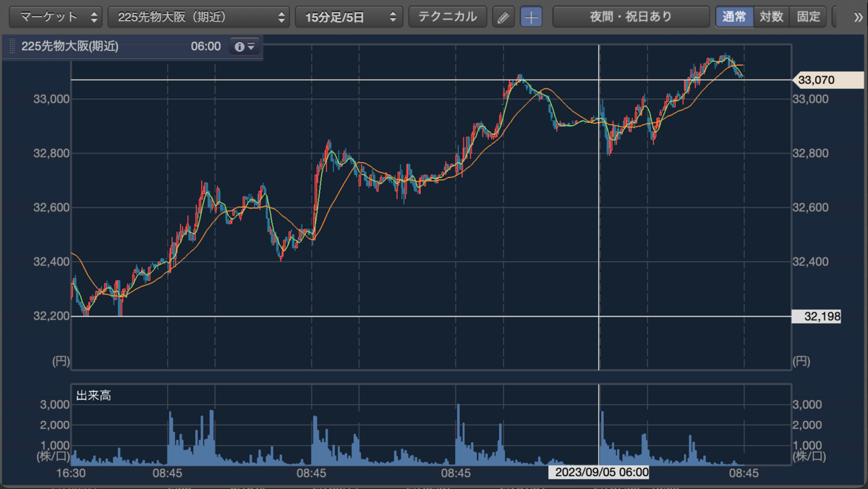Click the テクニカル button

click(448, 17)
